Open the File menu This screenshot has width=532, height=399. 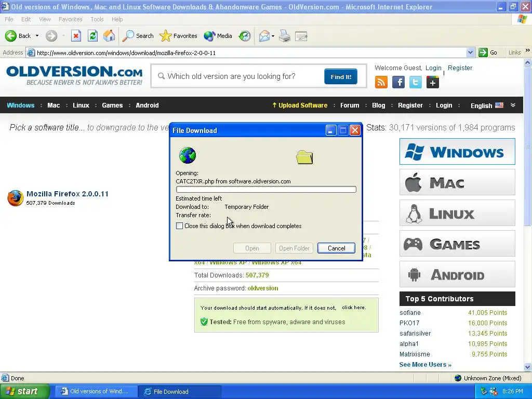point(9,19)
